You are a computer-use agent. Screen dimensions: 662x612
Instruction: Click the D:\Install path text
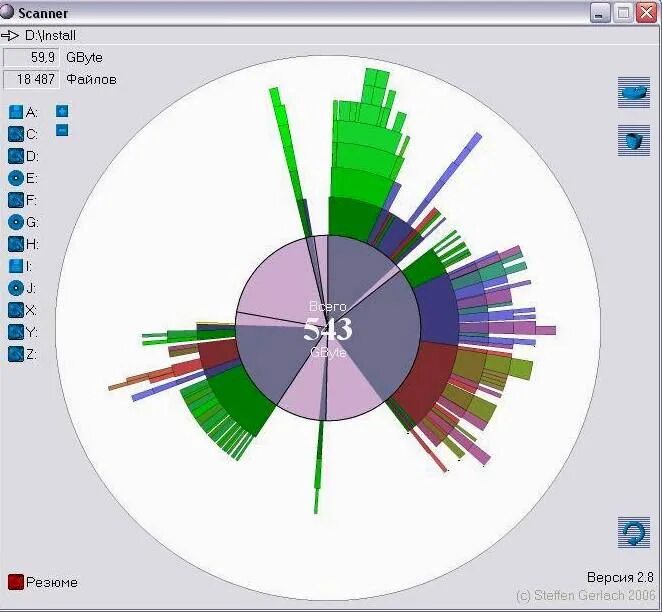tap(50, 35)
